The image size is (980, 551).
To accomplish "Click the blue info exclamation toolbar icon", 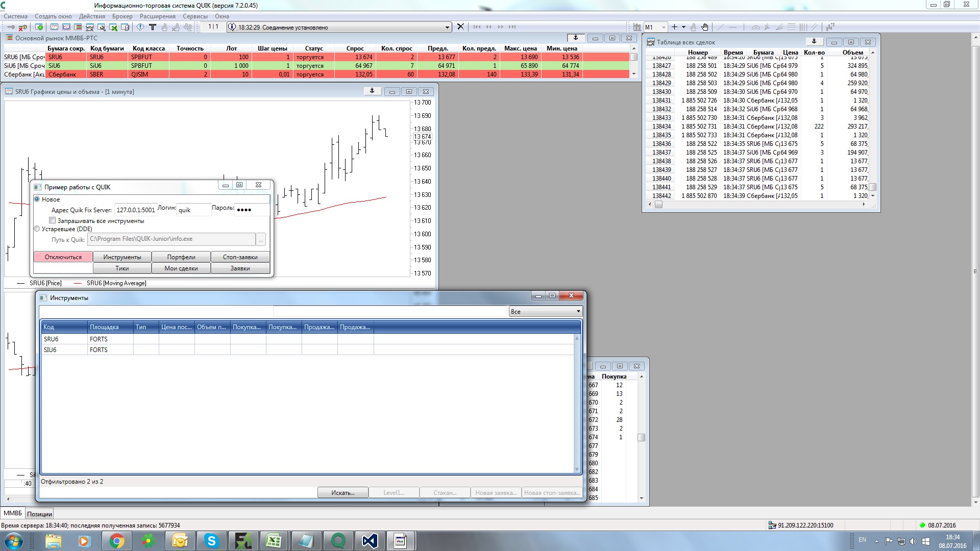I will [x=140, y=27].
